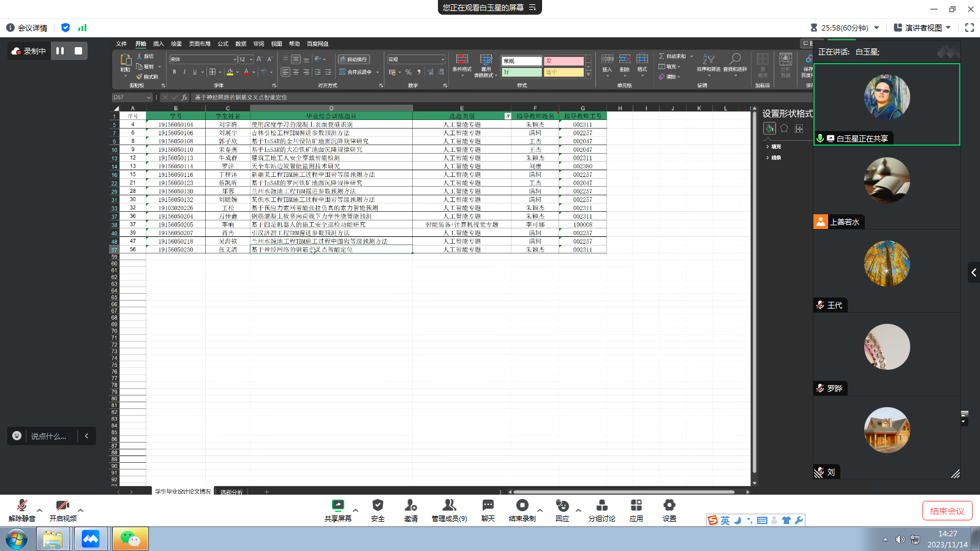The height and width of the screenshot is (551, 980).
Task: Open 会议详情 meeting details
Action: [27, 28]
